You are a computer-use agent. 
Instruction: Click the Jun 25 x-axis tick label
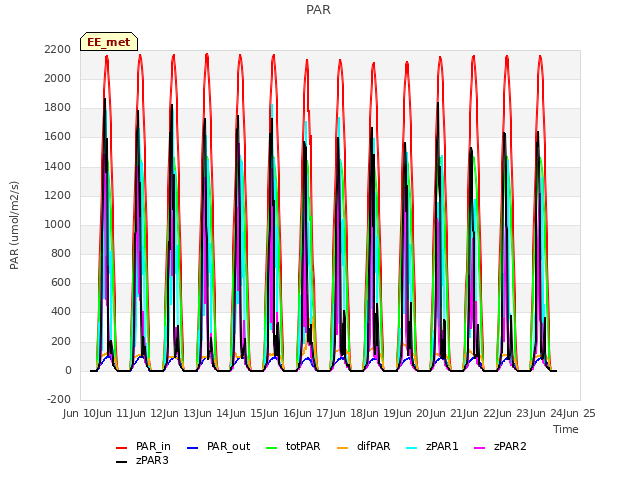579,413
